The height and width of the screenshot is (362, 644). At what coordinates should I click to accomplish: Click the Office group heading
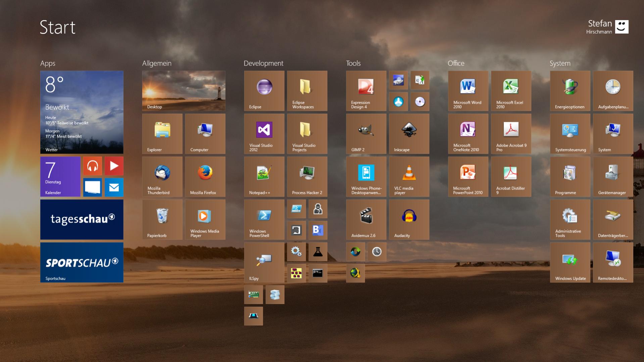coord(456,63)
